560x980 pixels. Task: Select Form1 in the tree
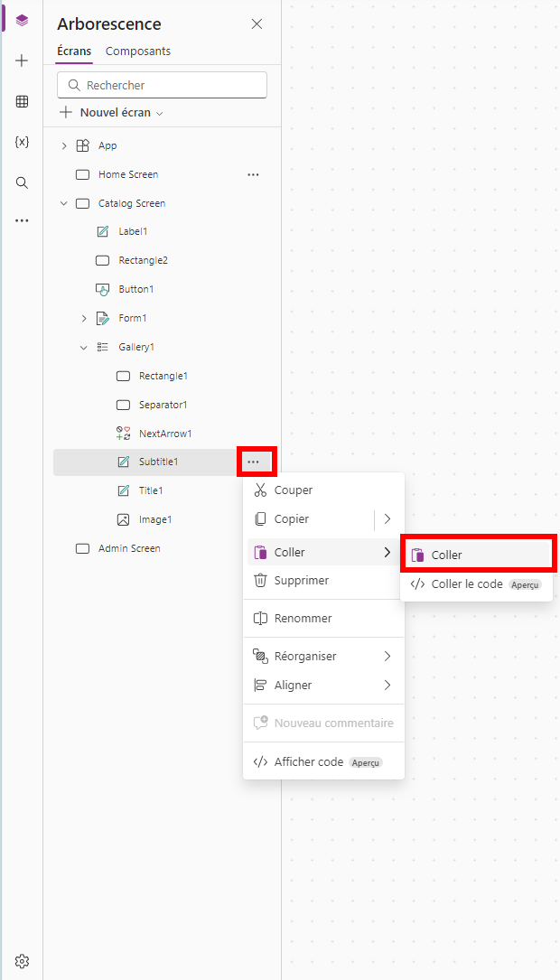pos(133,318)
